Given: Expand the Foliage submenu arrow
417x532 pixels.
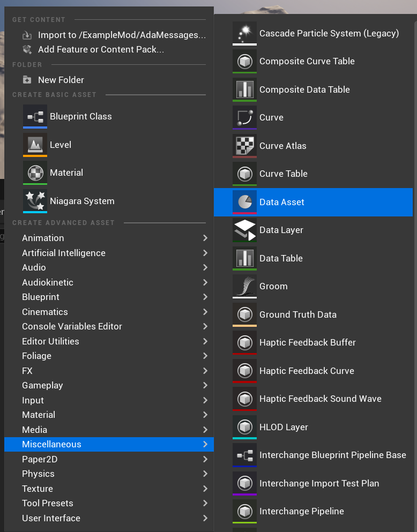Looking at the screenshot, I should 205,356.
